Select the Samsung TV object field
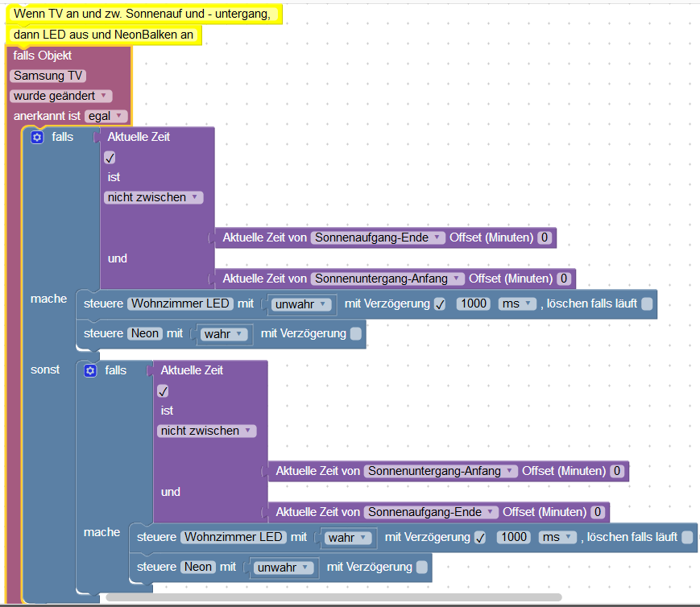Viewport: 700px width, 607px height. pyautogui.click(x=48, y=76)
